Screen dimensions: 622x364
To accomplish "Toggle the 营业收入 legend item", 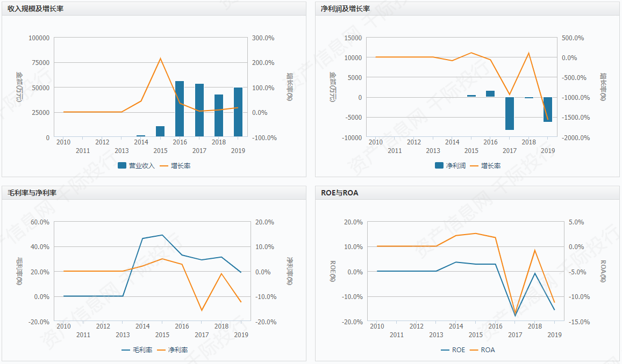I will tap(136, 165).
